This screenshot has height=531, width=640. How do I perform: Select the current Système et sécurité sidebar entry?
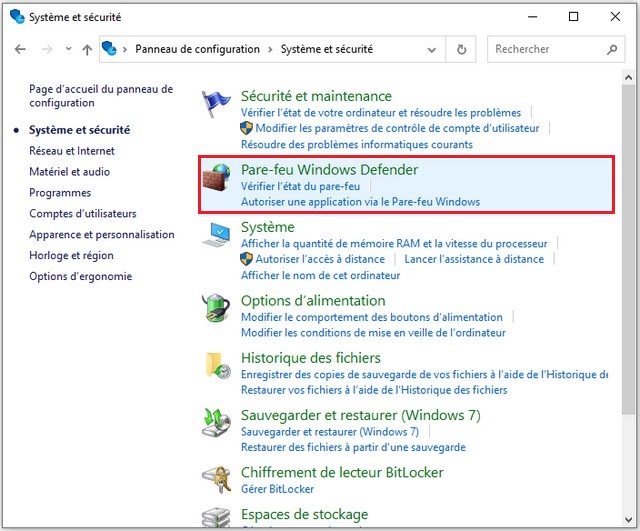pyautogui.click(x=80, y=130)
